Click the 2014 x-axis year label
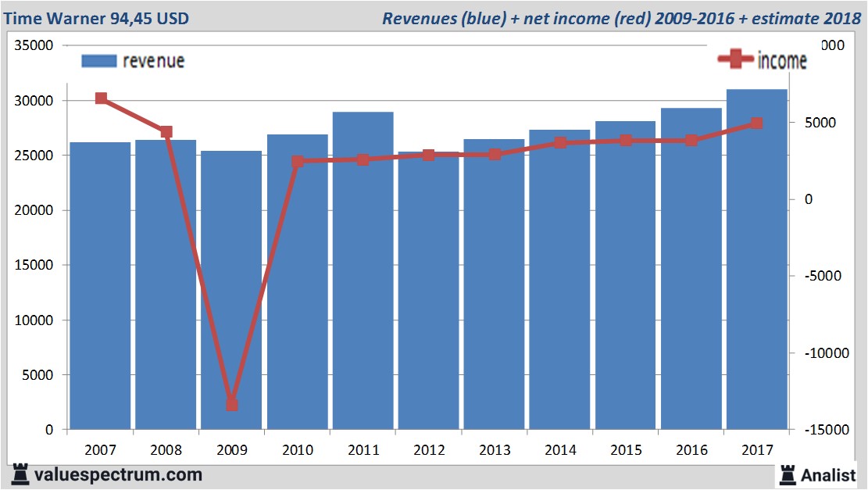The image size is (868, 490). point(560,449)
